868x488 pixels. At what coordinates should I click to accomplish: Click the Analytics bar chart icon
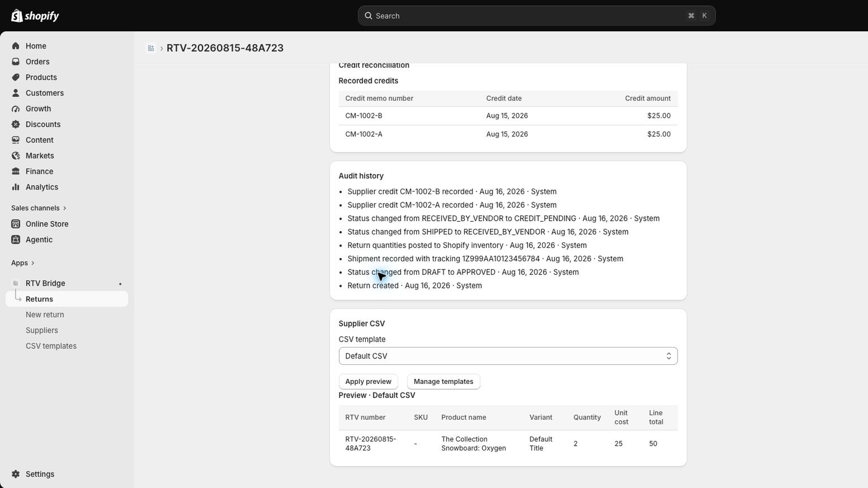[x=16, y=187]
